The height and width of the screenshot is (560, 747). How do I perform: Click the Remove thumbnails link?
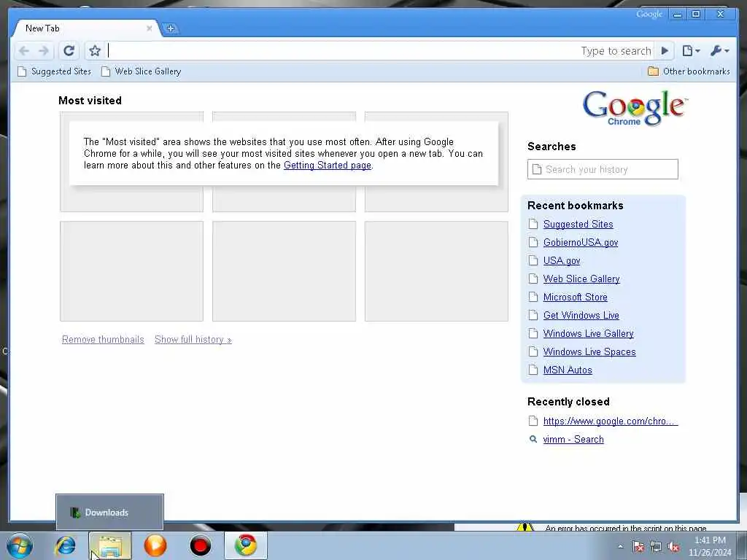[x=103, y=340]
